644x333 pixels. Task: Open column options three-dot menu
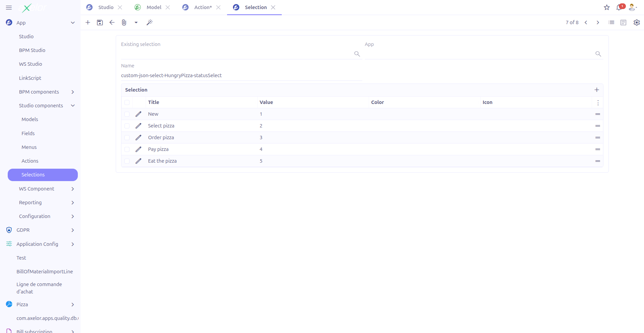coord(598,103)
